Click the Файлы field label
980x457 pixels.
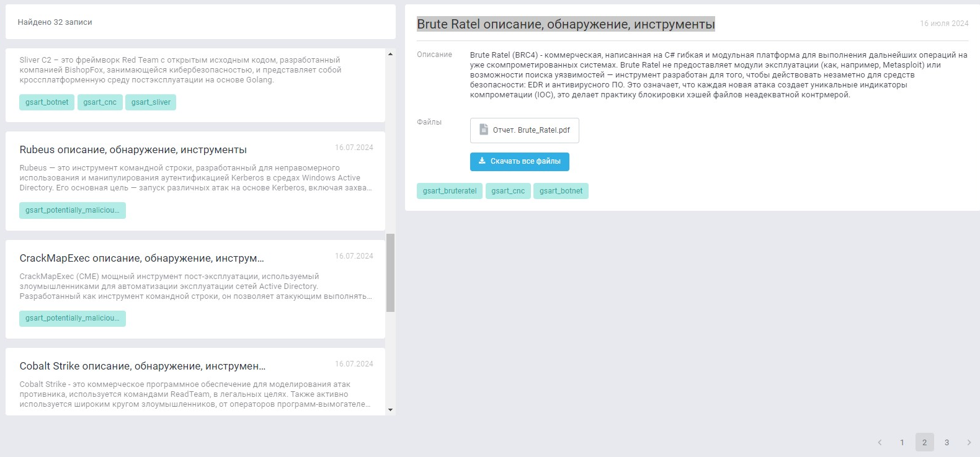click(x=429, y=122)
